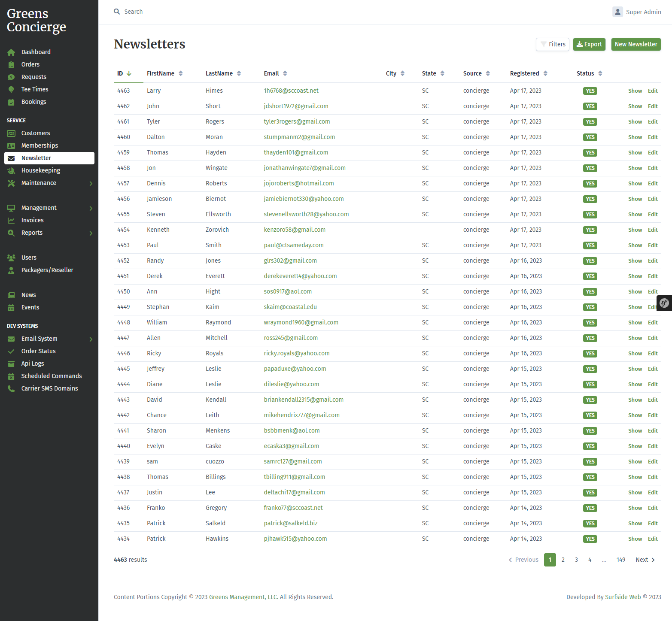Click the Requests speech bubble icon
The height and width of the screenshot is (621, 672).
point(11,77)
